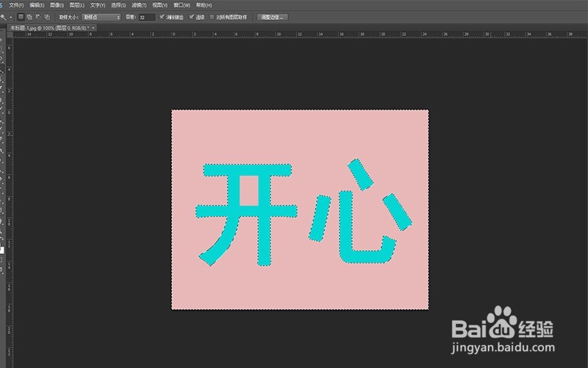The height and width of the screenshot is (368, 588).
Task: Click the ruler origin corner box
Action: 10,35
